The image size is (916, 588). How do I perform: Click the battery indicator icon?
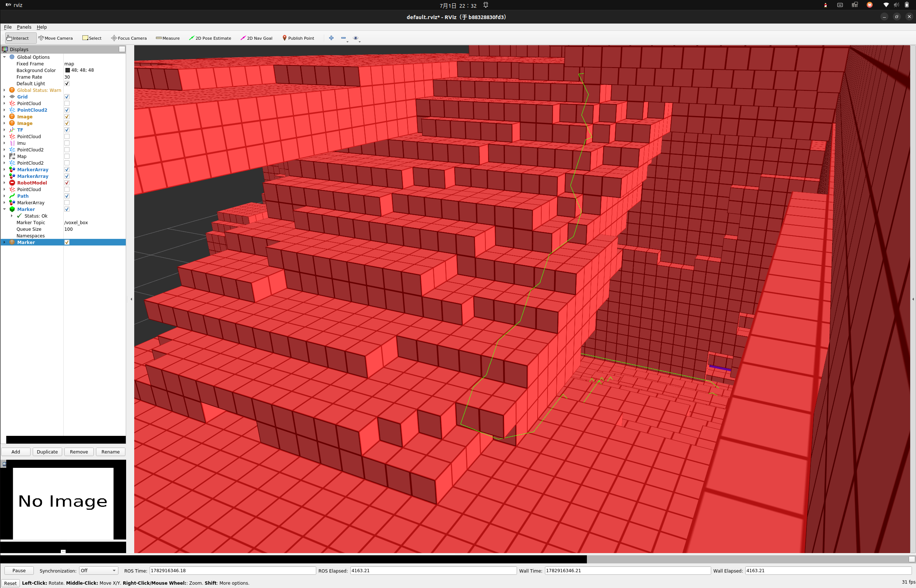point(907,5)
